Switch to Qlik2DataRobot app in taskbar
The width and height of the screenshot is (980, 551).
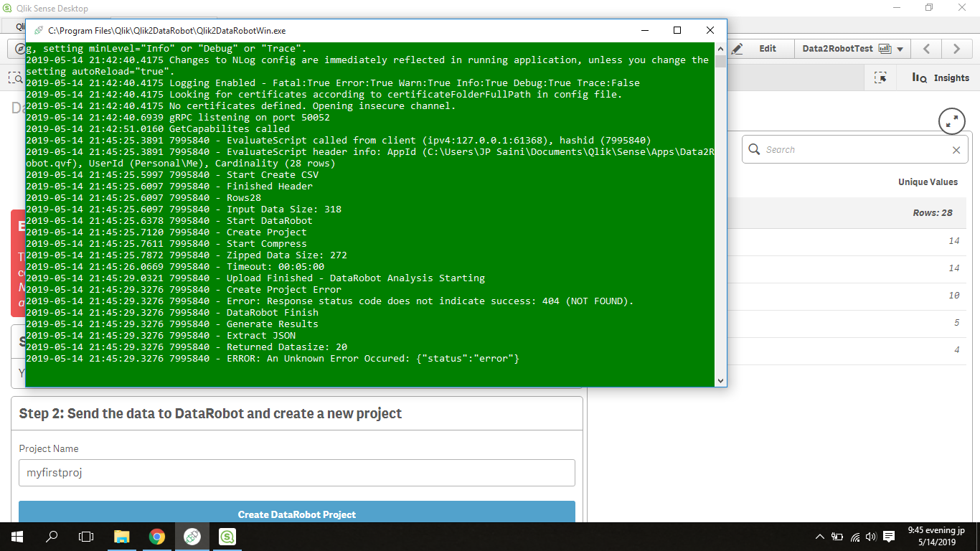192,537
